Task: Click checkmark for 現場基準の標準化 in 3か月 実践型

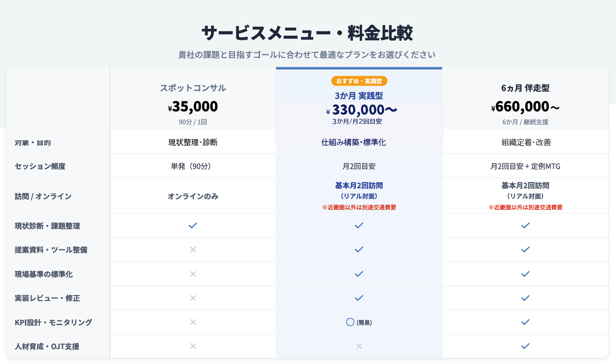Action: [359, 274]
